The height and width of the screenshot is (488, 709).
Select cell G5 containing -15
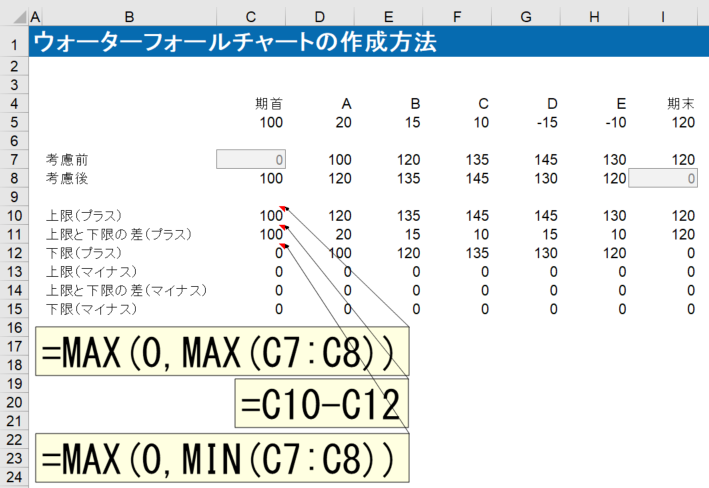click(545, 122)
